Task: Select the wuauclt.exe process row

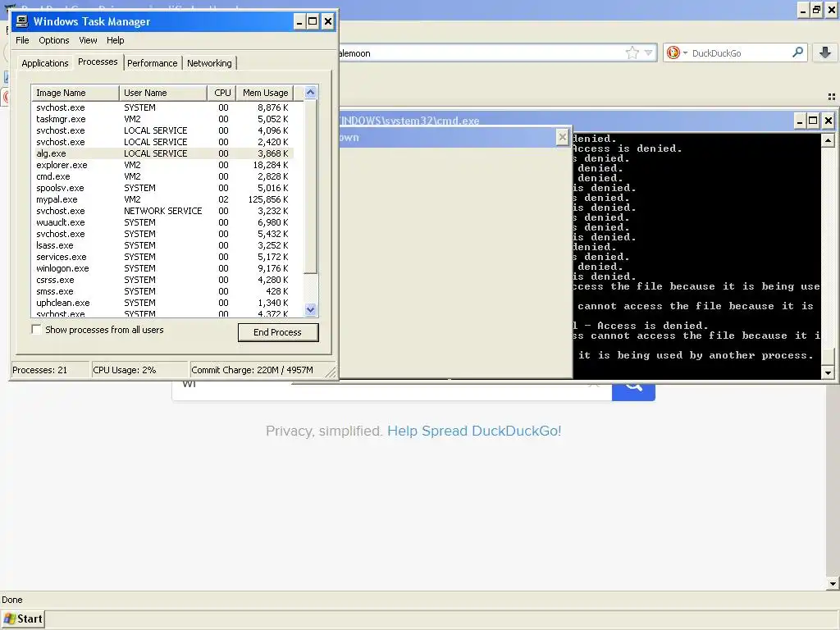Action: click(162, 222)
